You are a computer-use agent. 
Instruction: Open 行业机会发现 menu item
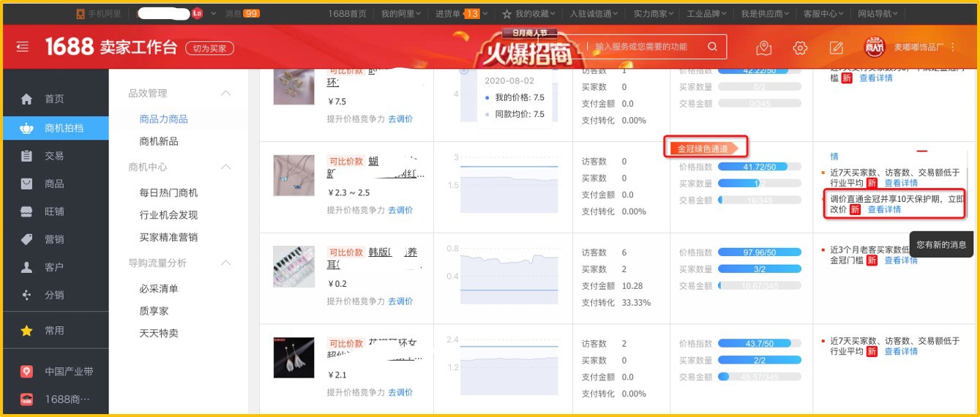168,215
